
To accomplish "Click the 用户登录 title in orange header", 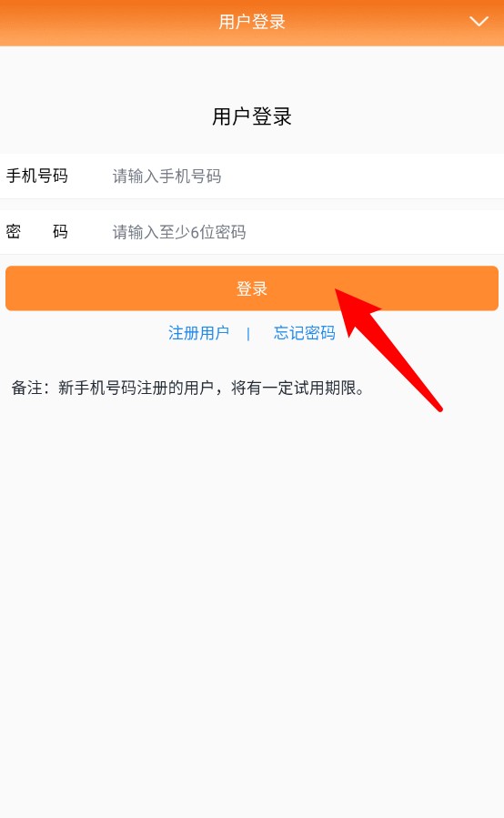I will 252,22.
